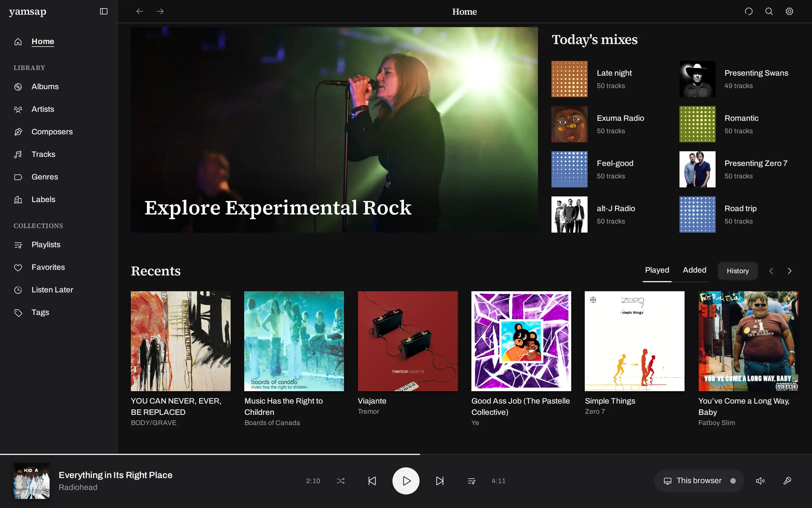The image size is (812, 508).
Task: Collapse the sidebar panel icon
Action: click(x=104, y=11)
